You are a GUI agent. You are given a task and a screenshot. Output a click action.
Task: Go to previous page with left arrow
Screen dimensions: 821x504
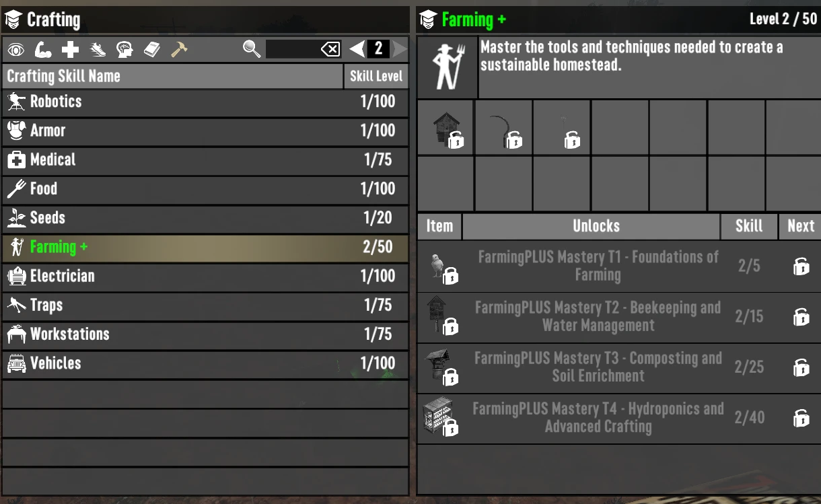tap(357, 48)
